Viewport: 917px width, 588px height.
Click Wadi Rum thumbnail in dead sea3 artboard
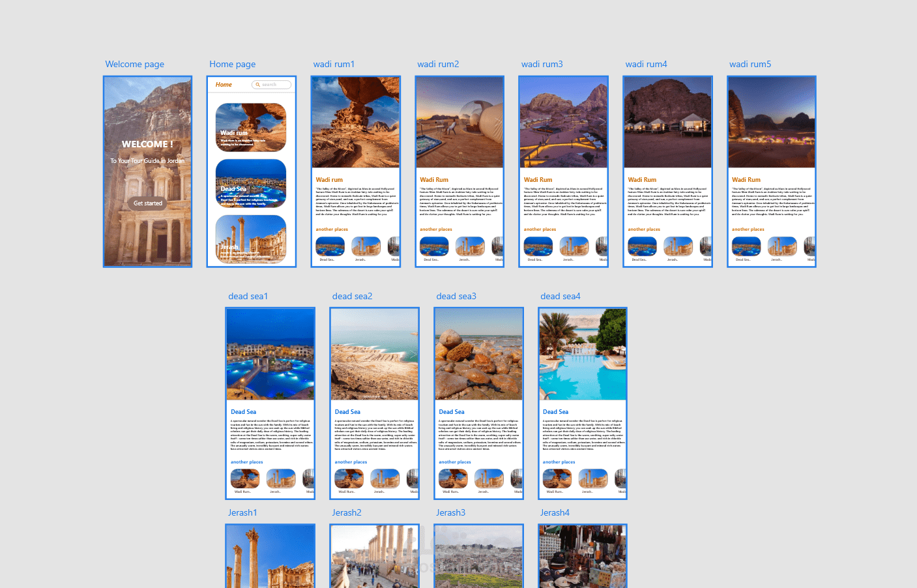[x=453, y=478]
